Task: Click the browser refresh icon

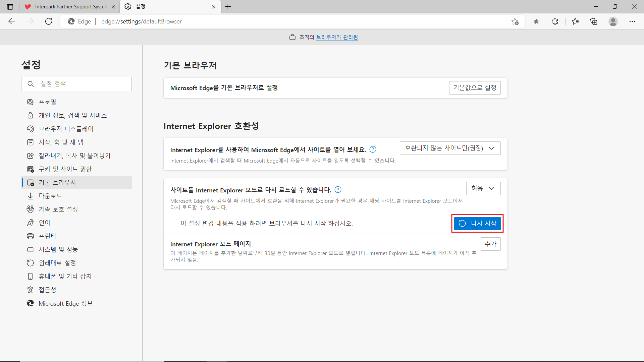Action: point(49,21)
